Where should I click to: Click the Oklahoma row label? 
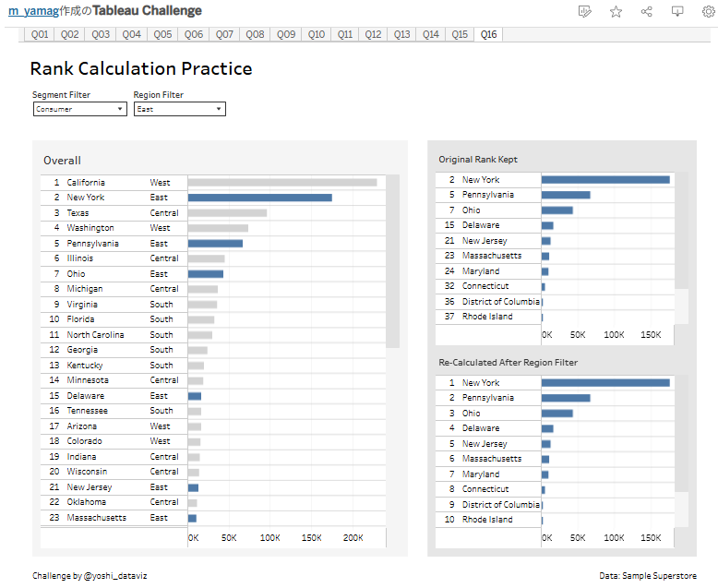coord(86,502)
